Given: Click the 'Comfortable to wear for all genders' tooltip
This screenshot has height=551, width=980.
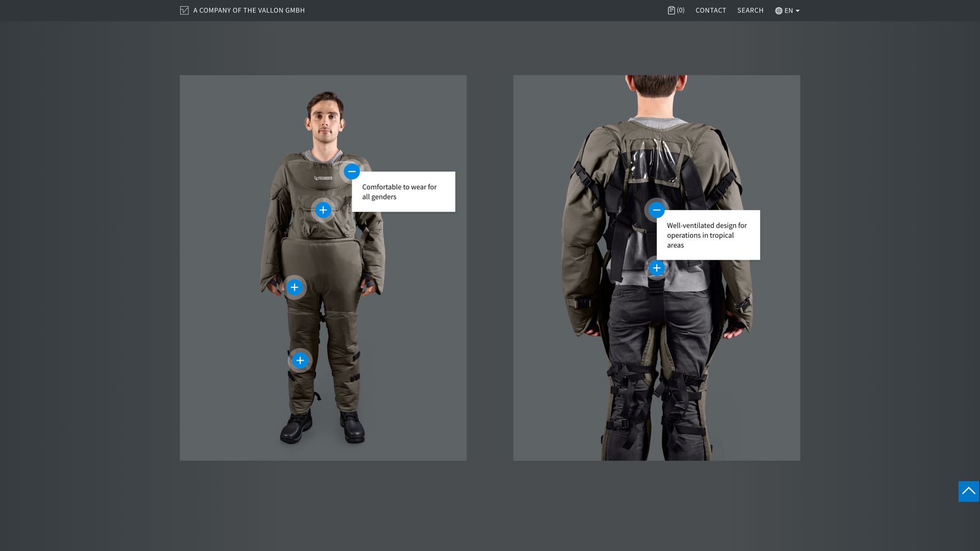Looking at the screenshot, I should pyautogui.click(x=403, y=192).
